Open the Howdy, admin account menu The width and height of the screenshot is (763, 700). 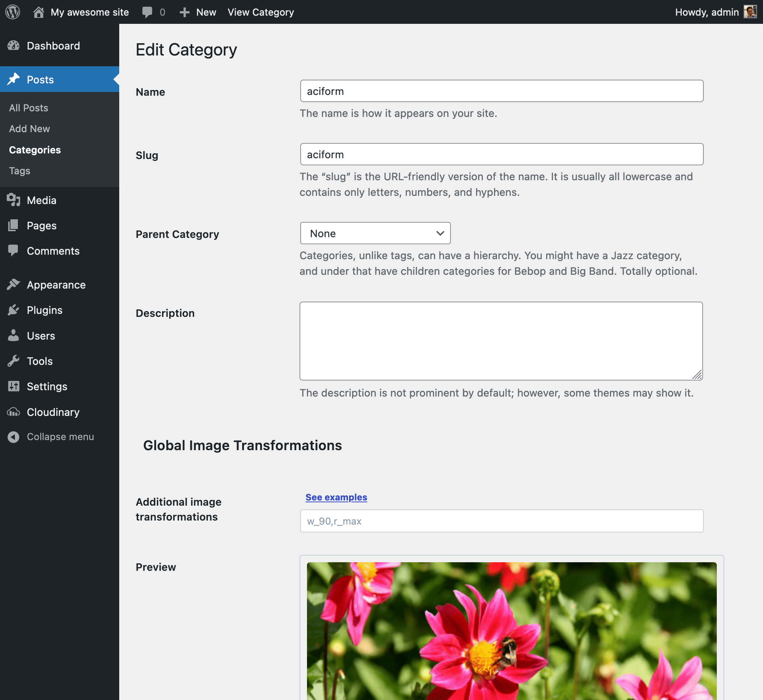pyautogui.click(x=706, y=12)
